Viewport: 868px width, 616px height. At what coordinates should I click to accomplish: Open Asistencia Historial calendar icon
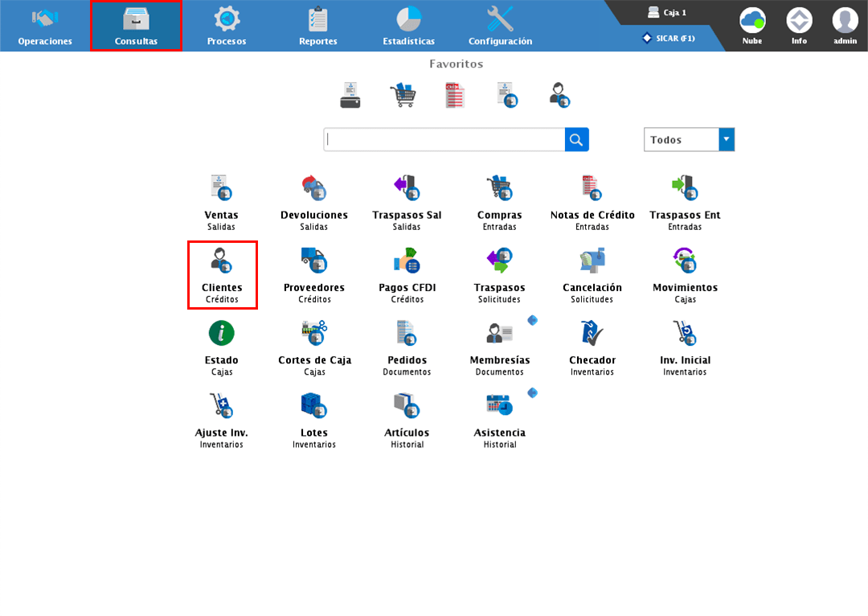499,405
